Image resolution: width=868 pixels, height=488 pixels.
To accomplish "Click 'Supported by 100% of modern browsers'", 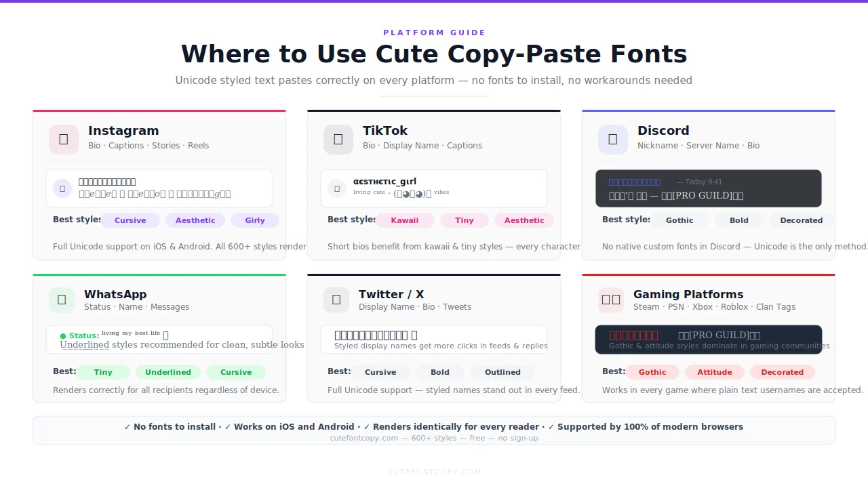I will tap(650, 427).
